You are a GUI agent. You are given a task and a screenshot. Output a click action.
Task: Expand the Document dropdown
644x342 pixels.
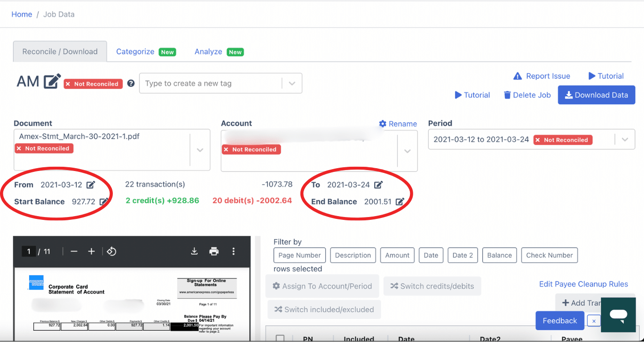200,150
